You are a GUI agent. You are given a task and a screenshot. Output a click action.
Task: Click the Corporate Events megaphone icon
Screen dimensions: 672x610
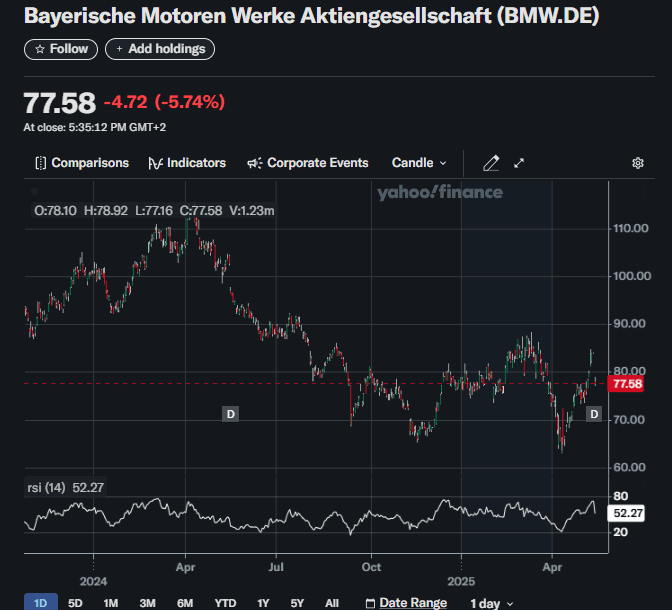coord(255,163)
